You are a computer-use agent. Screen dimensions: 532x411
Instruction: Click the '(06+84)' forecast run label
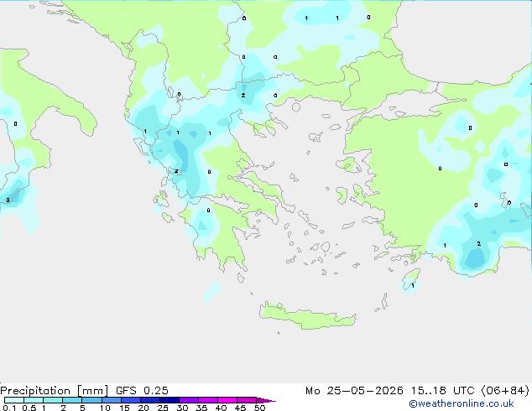(x=505, y=391)
